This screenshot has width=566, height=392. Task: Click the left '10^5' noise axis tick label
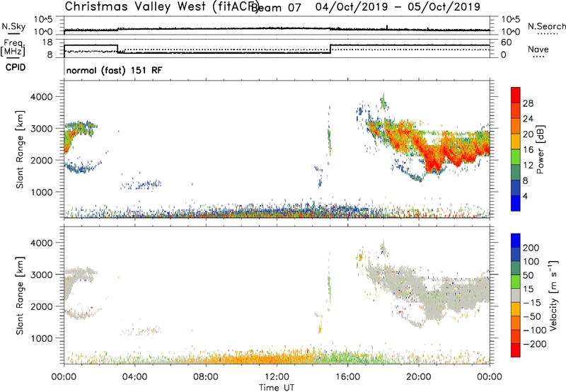pyautogui.click(x=43, y=19)
